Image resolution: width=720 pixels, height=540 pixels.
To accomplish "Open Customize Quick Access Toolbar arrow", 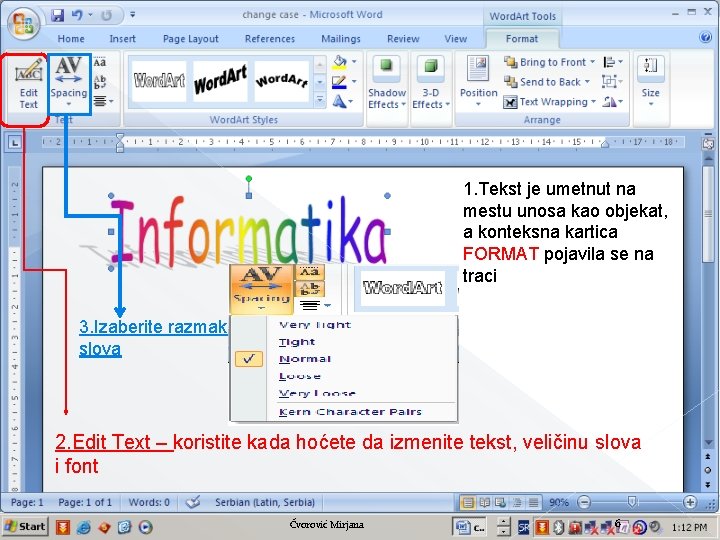I will tap(132, 15).
